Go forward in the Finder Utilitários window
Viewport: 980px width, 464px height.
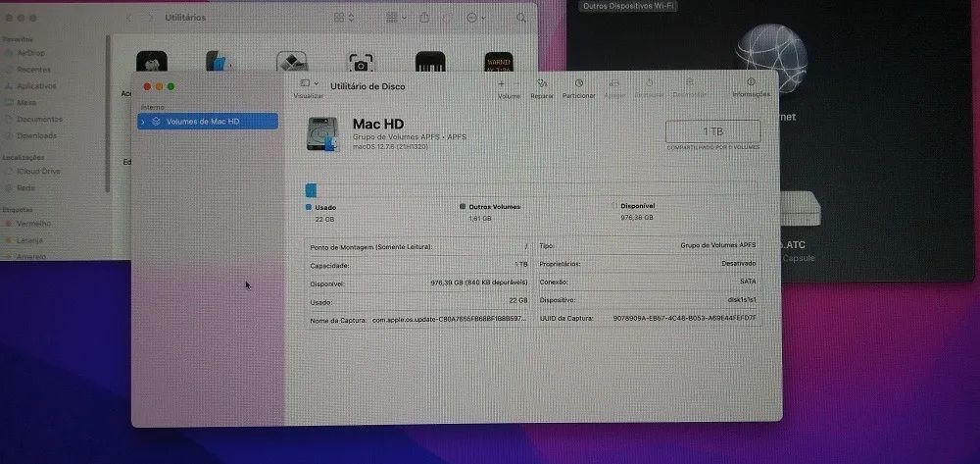pyautogui.click(x=149, y=18)
